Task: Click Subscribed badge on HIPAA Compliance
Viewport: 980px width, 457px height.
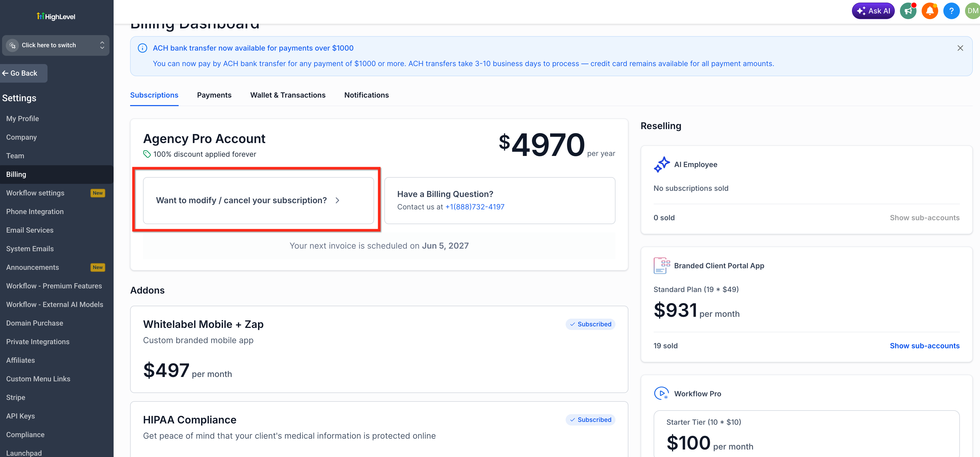Action: click(590, 420)
